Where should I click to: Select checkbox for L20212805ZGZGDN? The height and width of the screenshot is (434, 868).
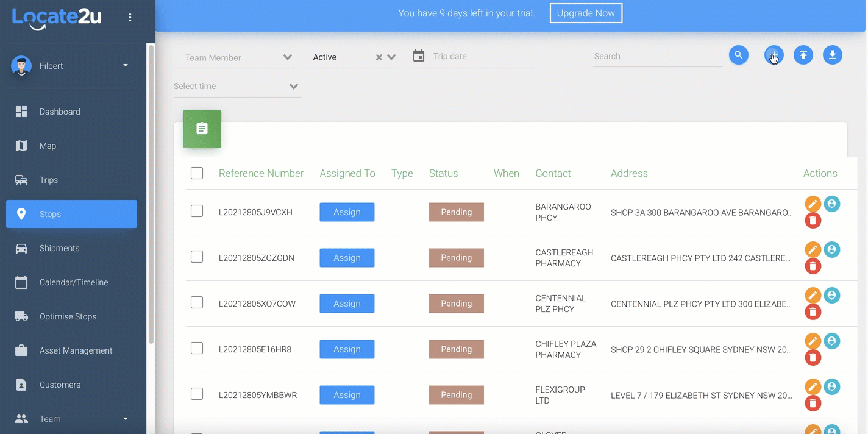[x=197, y=257]
